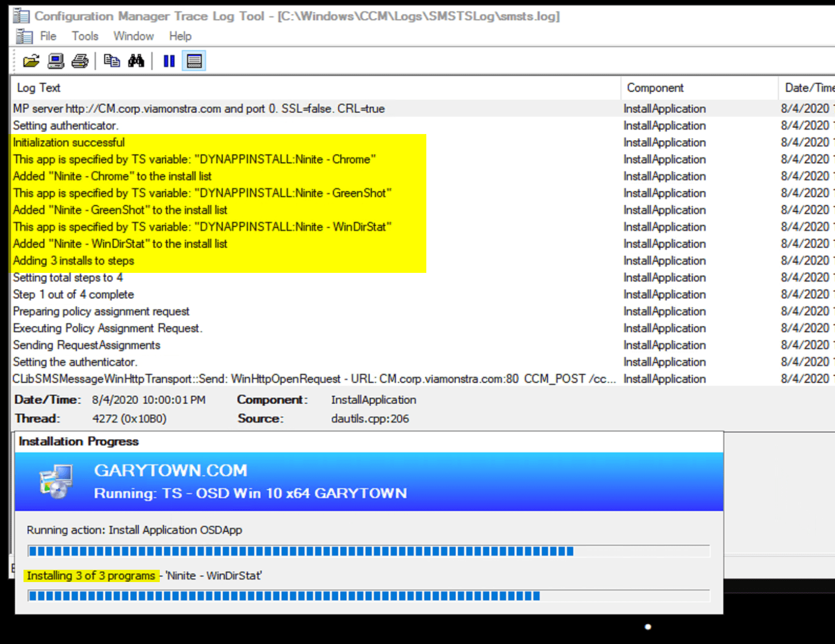This screenshot has width=835, height=644.
Task: Pause live log updates with the pause icon
Action: click(169, 60)
